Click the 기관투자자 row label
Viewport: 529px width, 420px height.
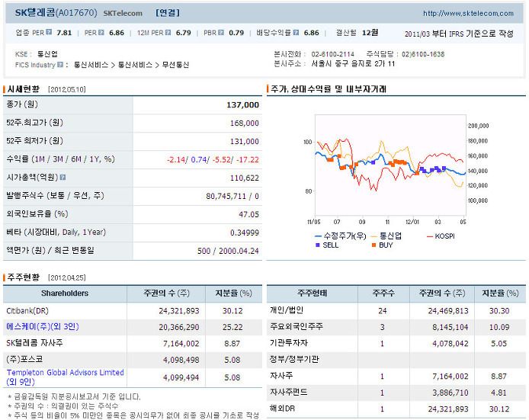(x=288, y=343)
